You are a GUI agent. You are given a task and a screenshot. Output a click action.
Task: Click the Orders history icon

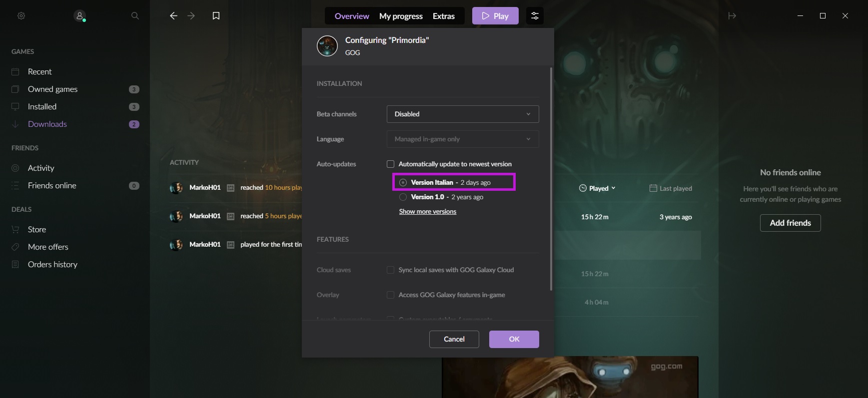pos(15,264)
